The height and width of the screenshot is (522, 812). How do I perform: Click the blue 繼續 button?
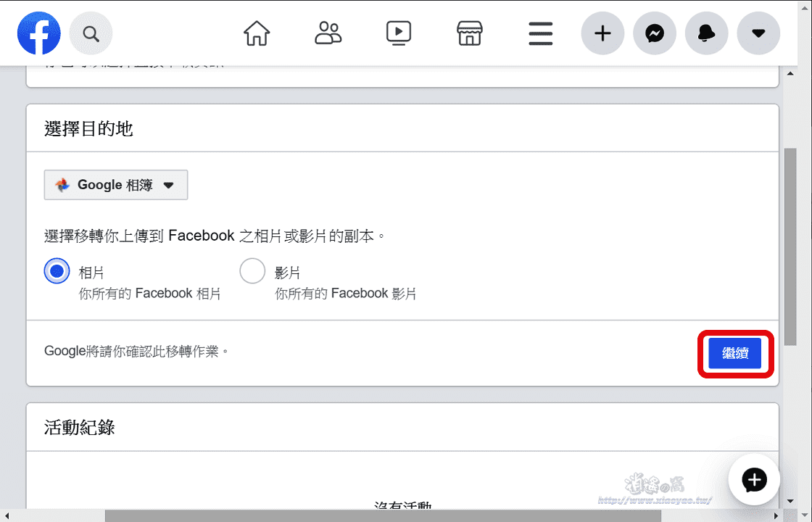[735, 353]
